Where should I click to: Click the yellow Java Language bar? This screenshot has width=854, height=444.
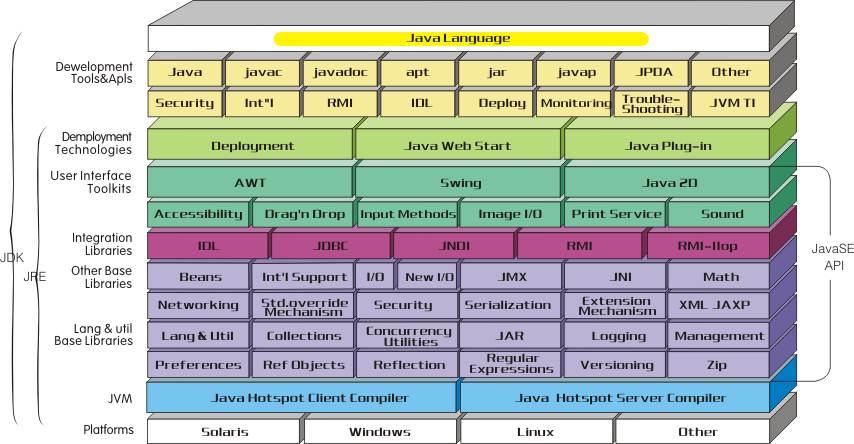click(x=461, y=39)
